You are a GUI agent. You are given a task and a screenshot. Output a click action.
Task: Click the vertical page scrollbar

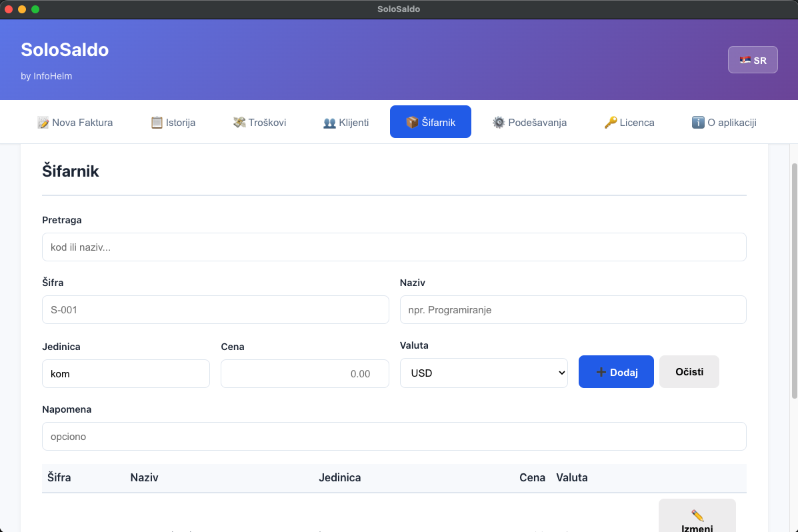pyautogui.click(x=793, y=280)
